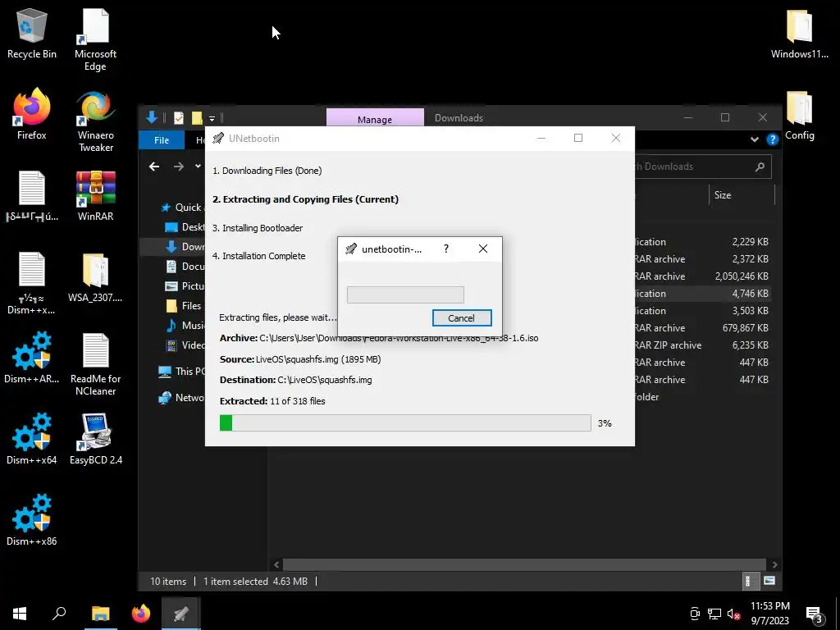Viewport: 840px width, 630px height.
Task: Click Explorer's back navigation arrow
Action: [x=154, y=167]
